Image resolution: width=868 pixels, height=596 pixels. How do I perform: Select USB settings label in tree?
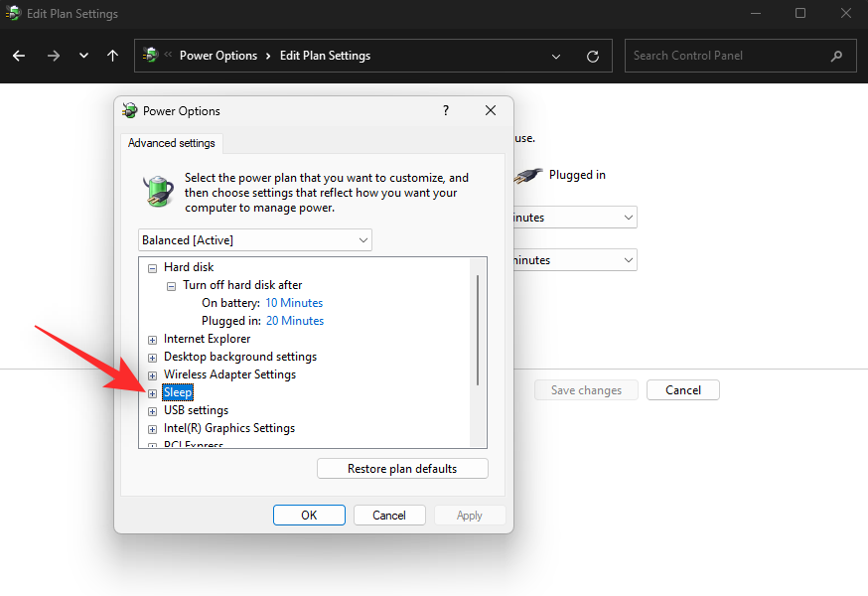196,410
